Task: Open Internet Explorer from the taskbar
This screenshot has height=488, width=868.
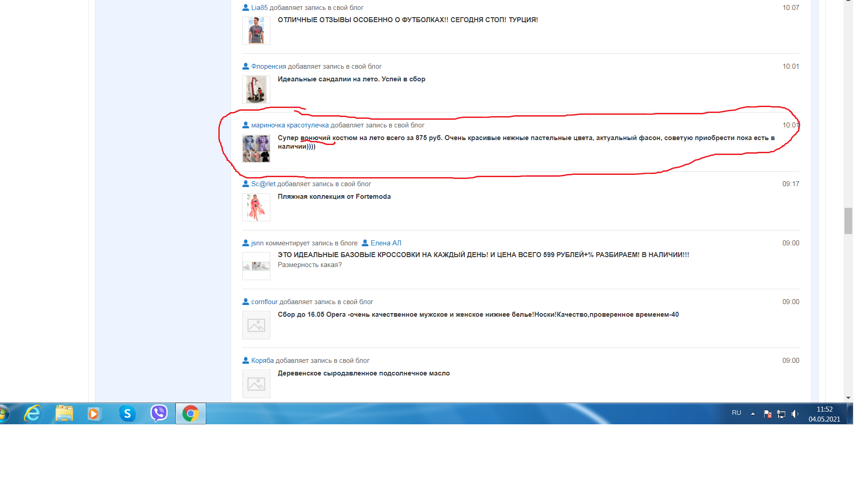Action: click(x=32, y=413)
